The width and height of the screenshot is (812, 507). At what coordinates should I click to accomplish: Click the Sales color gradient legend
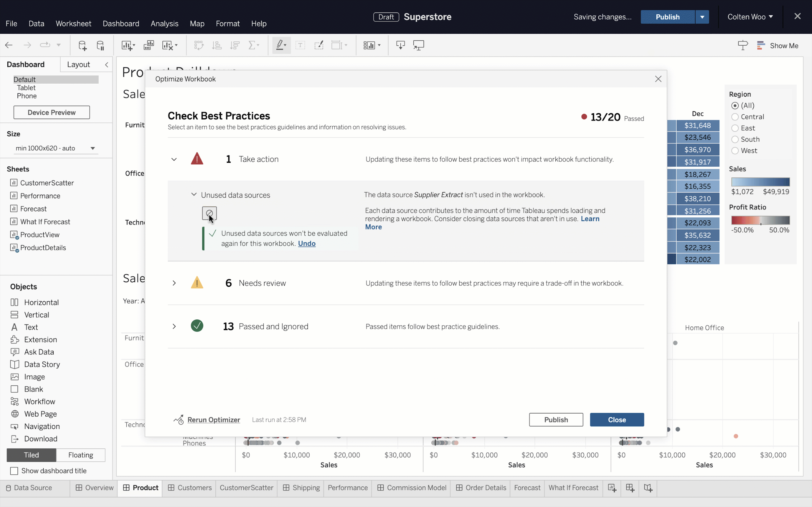point(760,182)
